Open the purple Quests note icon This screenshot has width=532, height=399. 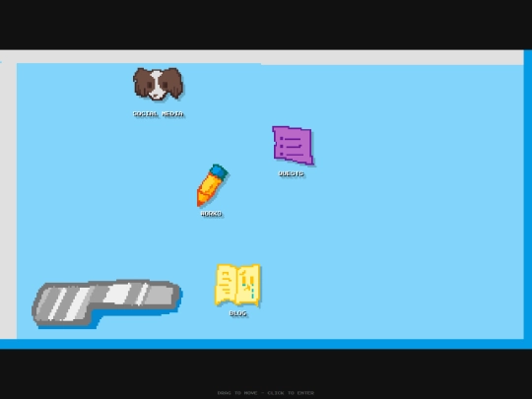[293, 146]
